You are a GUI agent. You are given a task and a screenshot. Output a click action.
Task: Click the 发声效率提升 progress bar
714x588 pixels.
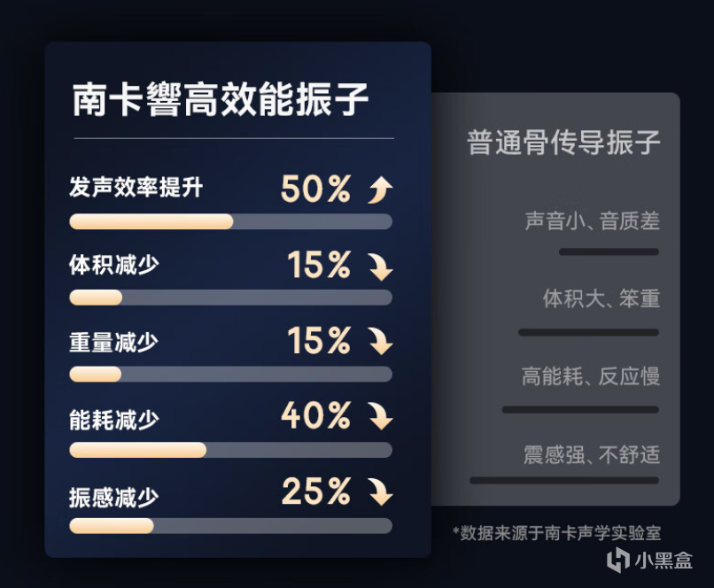pos(230,221)
